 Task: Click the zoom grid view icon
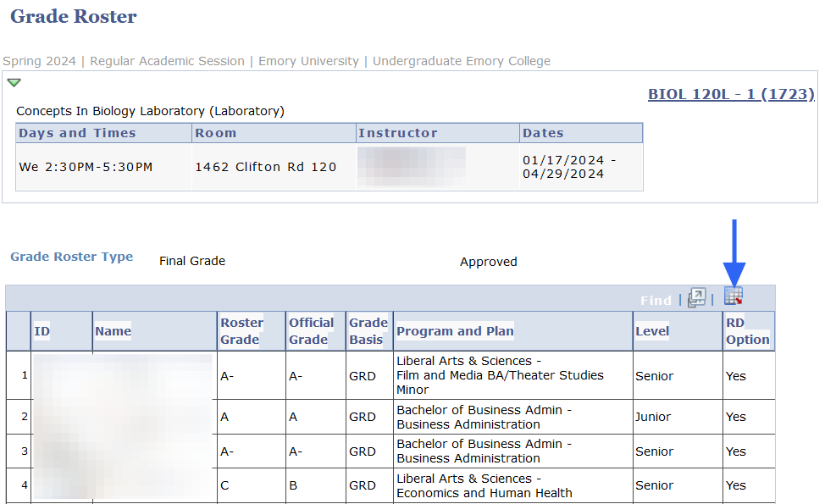click(698, 297)
